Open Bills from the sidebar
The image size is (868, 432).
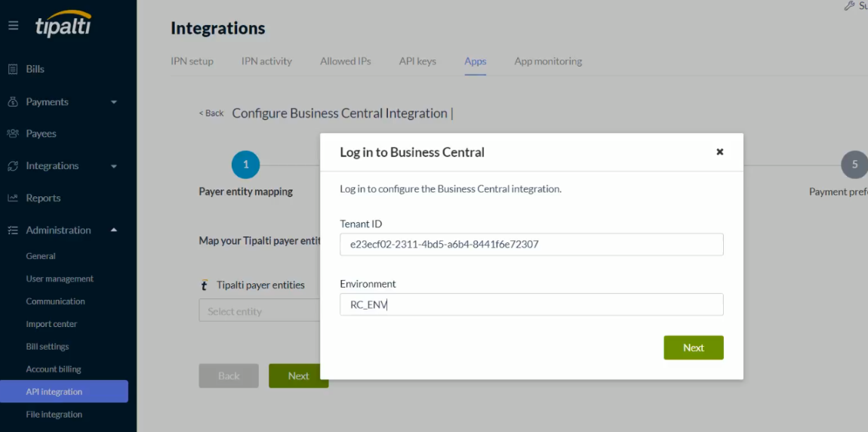(35, 69)
